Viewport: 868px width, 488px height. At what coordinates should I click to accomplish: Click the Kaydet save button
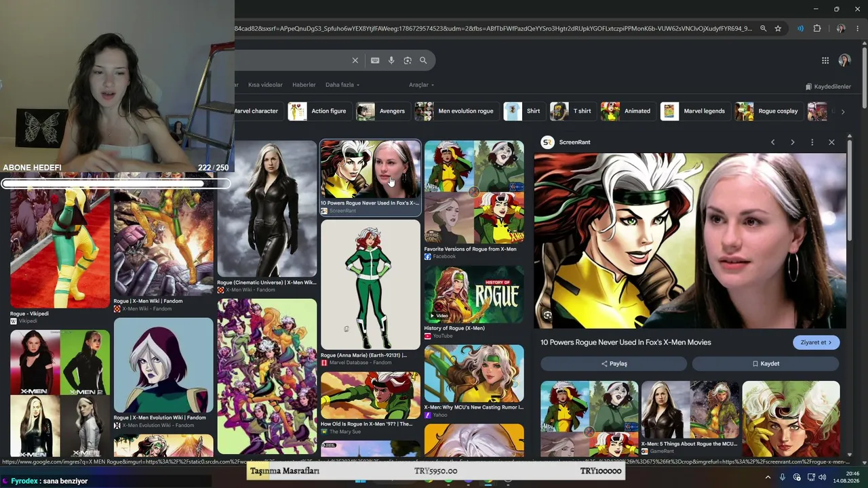tap(766, 364)
